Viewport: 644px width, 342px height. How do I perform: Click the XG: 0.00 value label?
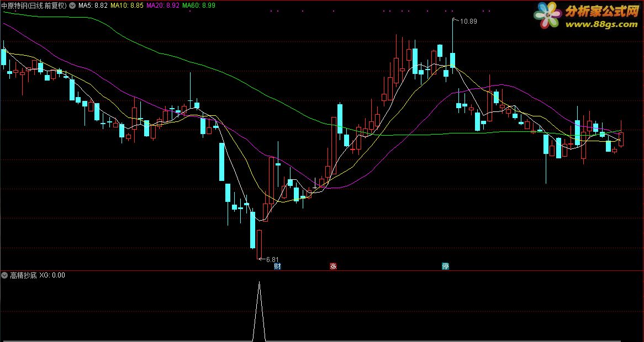point(52,275)
